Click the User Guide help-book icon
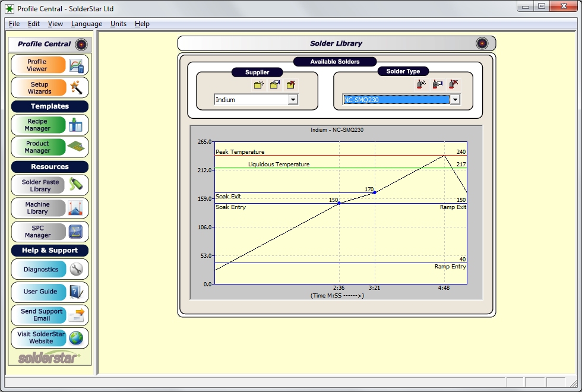Viewport: 582px width, 392px height. coord(76,292)
